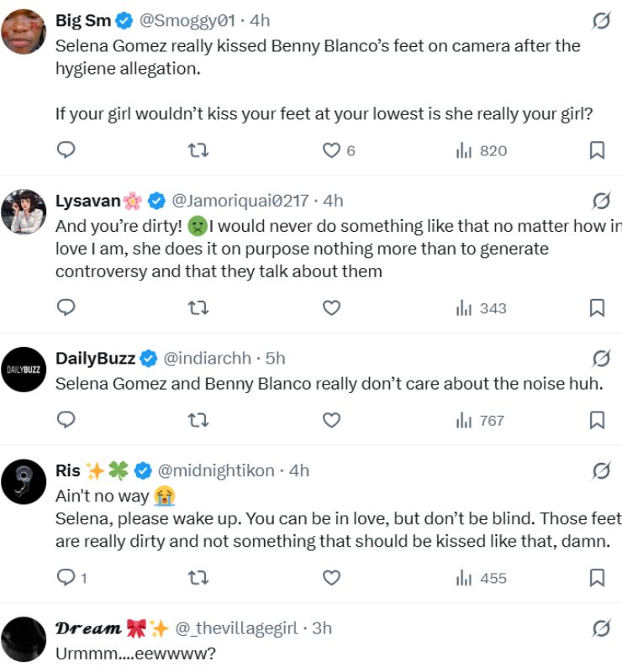The height and width of the screenshot is (672, 622).
Task: Toggle repost on DailyBuzz's tweet
Action: 198,421
